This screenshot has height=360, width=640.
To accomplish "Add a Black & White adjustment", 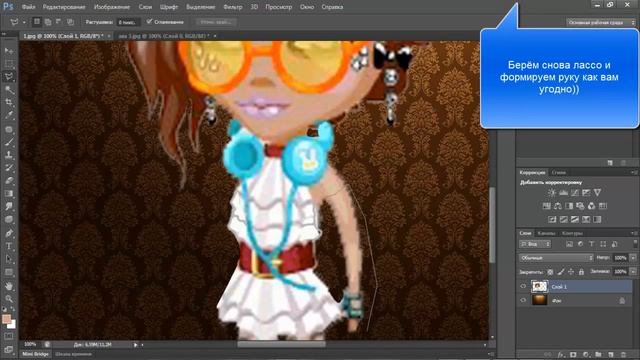I will (x=569, y=206).
